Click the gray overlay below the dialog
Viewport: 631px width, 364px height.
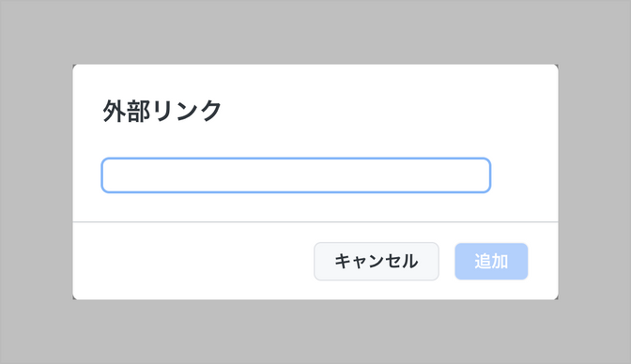coord(315,332)
